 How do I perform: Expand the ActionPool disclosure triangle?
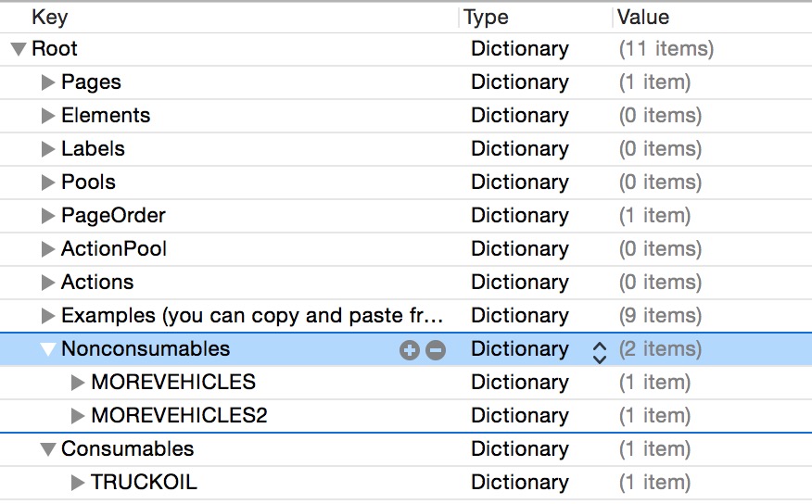click(48, 249)
